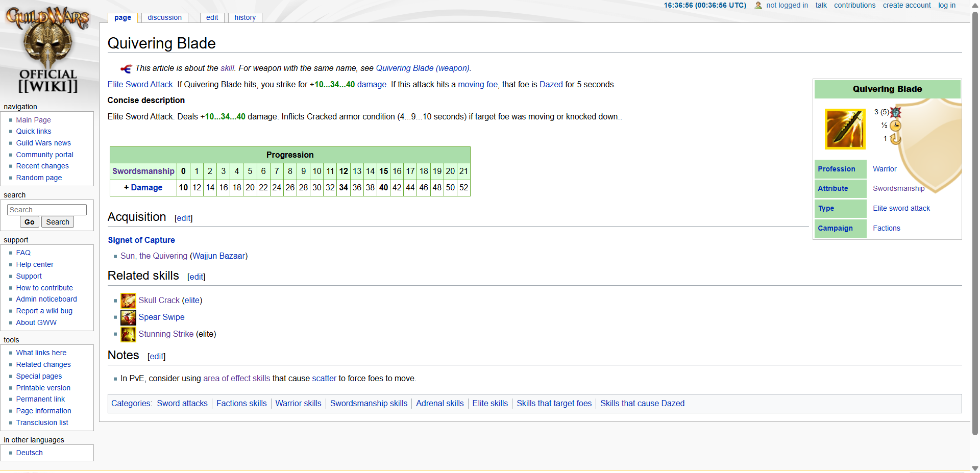Click the Permanent link tool
Image resolution: width=980 pixels, height=473 pixels.
coord(40,399)
